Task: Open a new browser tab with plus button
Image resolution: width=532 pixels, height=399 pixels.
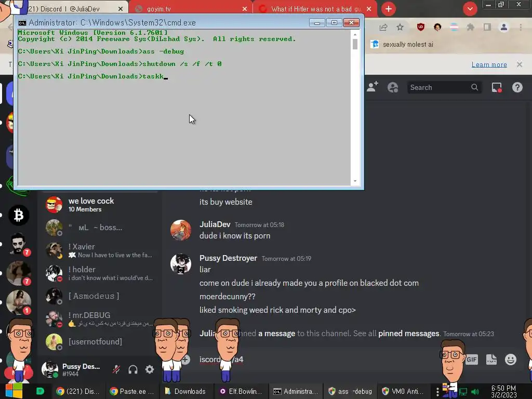Action: click(389, 9)
